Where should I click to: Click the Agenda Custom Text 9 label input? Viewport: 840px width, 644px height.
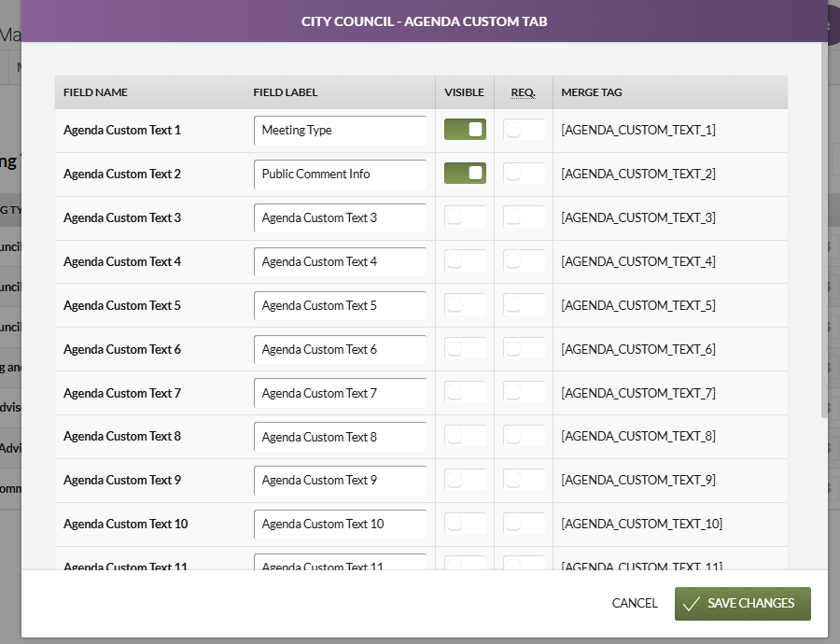[340, 481]
